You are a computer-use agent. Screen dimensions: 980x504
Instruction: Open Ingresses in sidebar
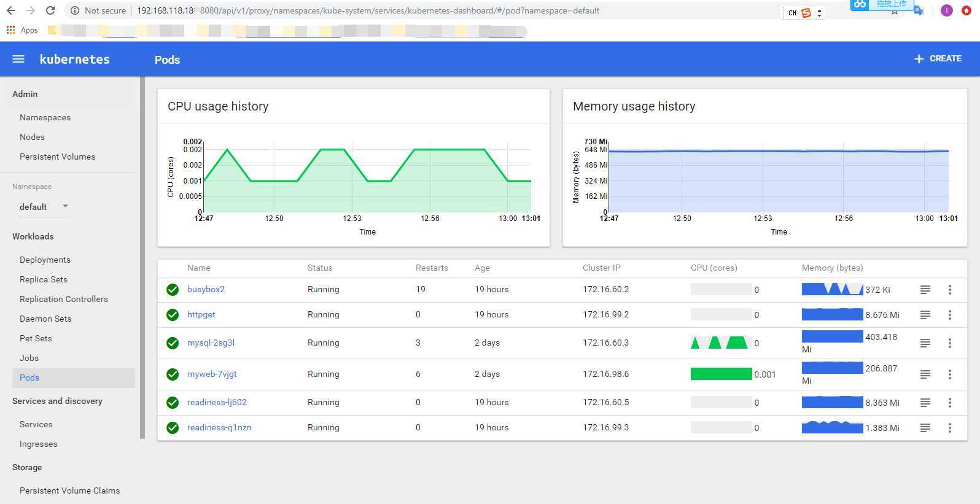point(38,444)
